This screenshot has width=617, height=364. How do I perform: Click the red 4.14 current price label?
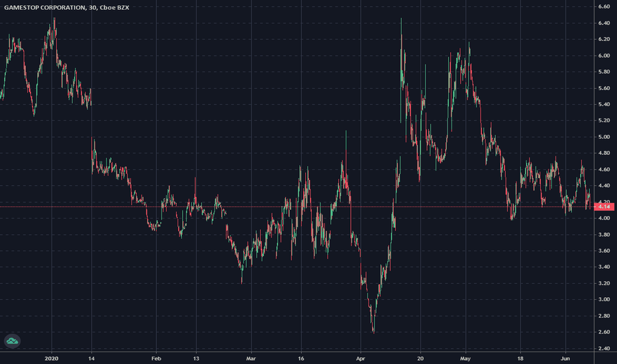(604, 206)
